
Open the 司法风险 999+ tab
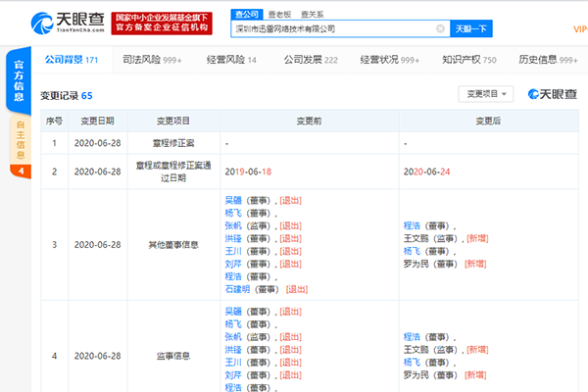pos(152,60)
